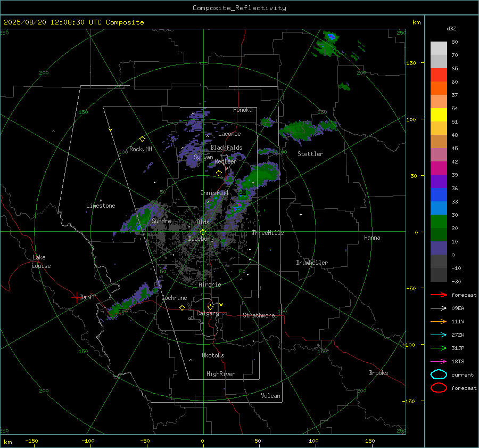Click the Innisfail city label
479x448 pixels.
tap(214, 193)
